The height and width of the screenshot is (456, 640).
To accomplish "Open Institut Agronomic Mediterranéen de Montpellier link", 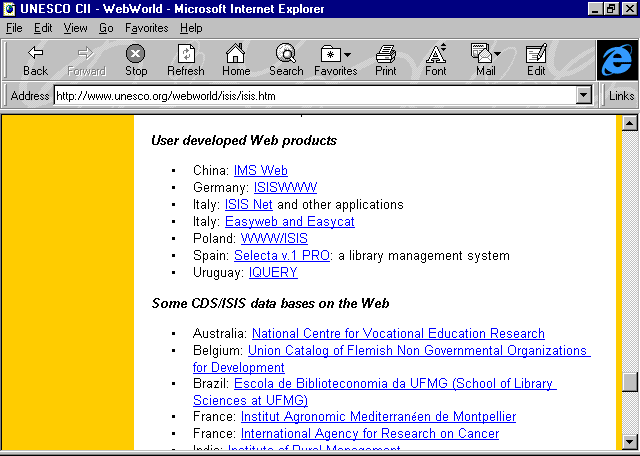I will 378,416.
